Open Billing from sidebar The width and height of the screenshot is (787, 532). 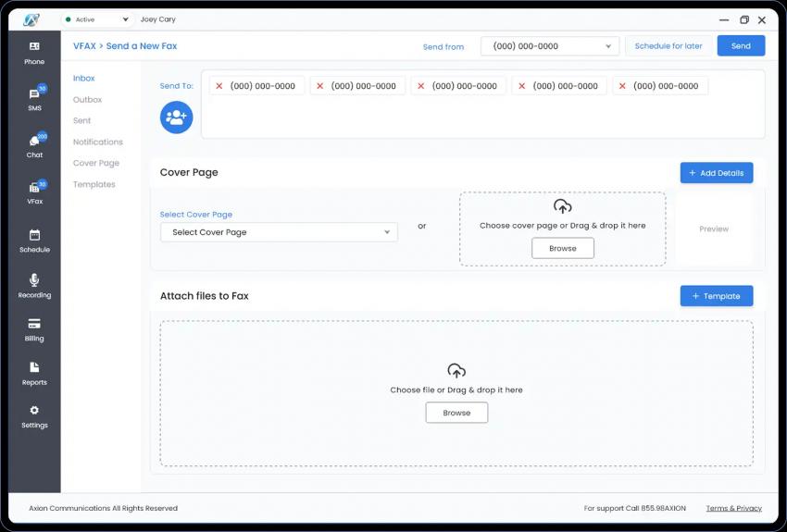coord(34,329)
